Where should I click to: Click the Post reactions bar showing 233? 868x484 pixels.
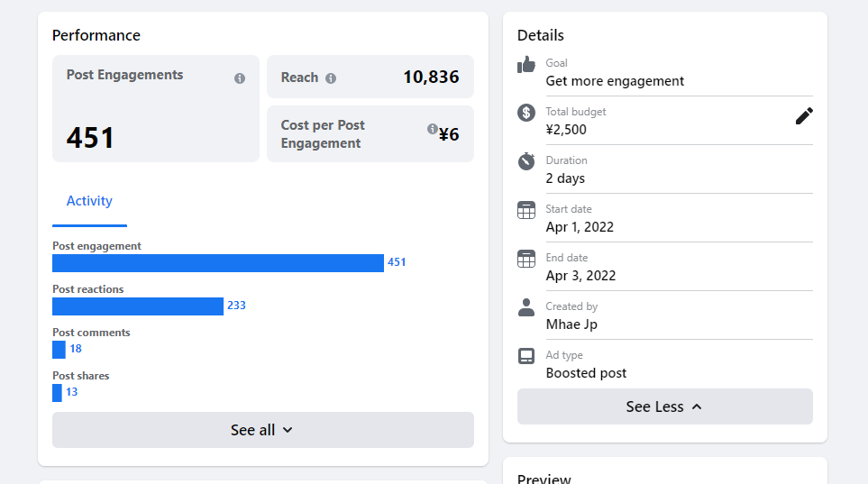138,306
